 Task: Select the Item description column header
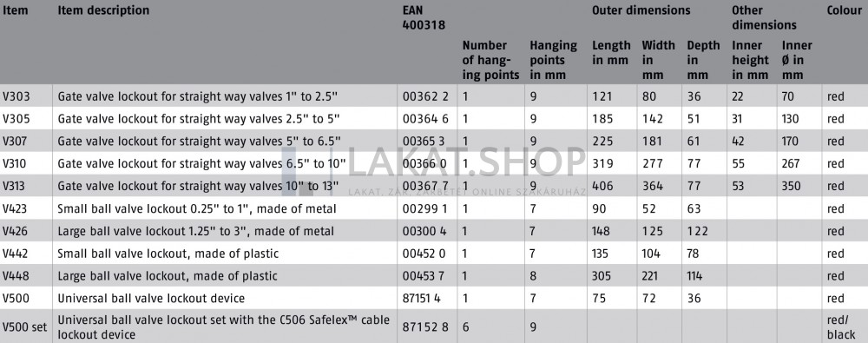(103, 10)
